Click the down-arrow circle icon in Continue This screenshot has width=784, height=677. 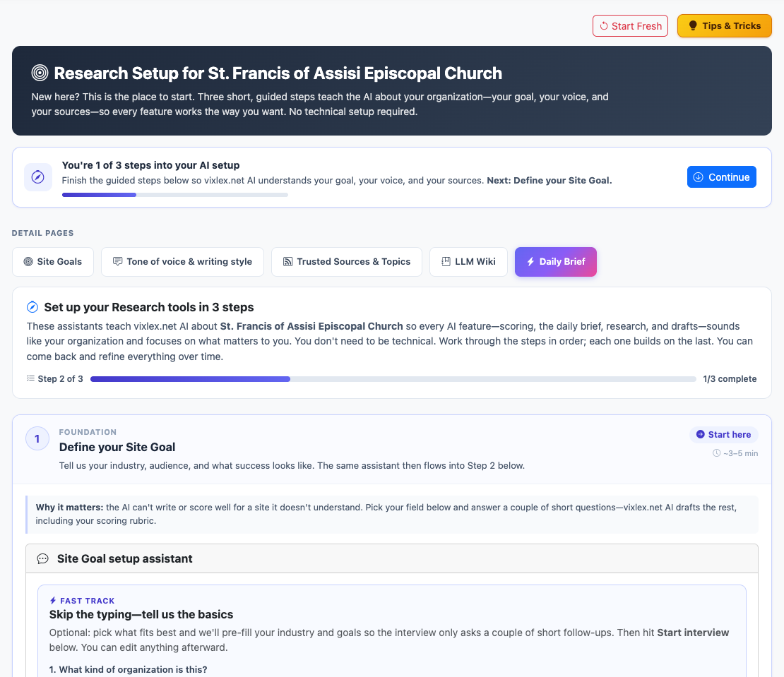click(x=698, y=177)
